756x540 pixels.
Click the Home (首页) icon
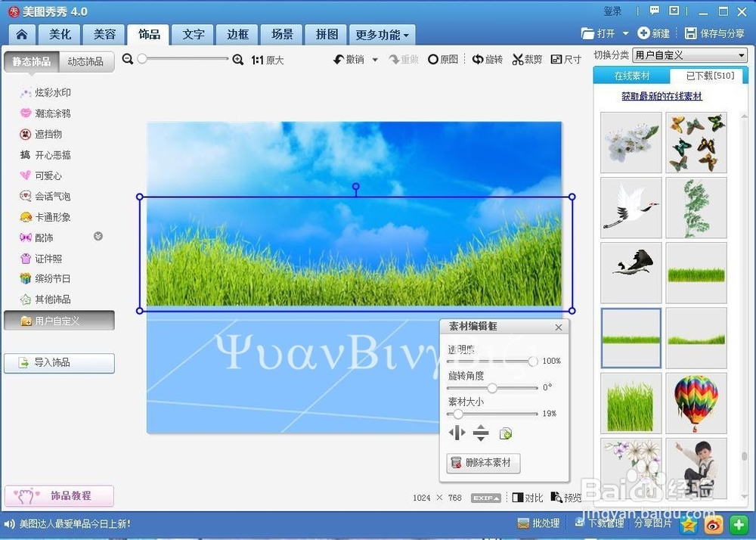tap(21, 34)
